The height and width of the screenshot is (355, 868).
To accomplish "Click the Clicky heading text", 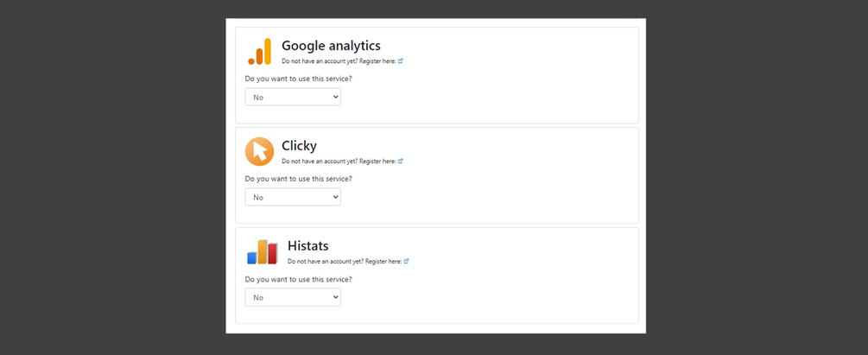I will click(299, 146).
